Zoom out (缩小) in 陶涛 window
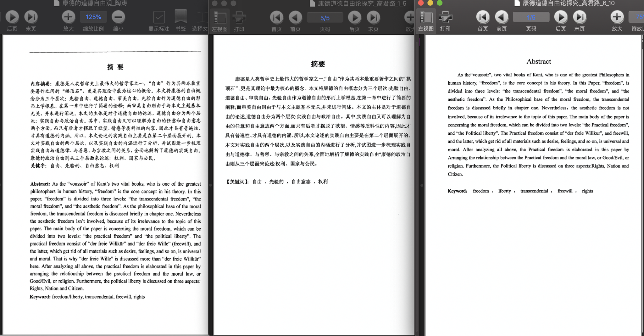Image resolution: width=644 pixels, height=336 pixels. [x=118, y=17]
